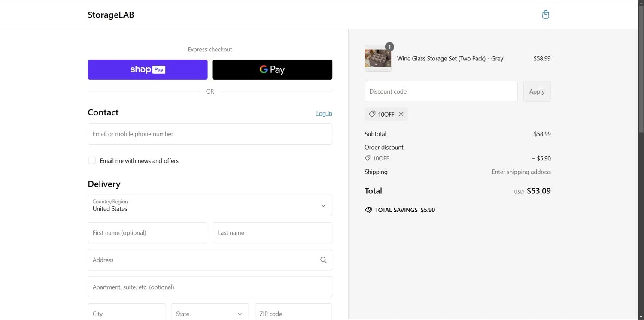Pay with Google Pay express checkout
644x320 pixels.
point(272,69)
